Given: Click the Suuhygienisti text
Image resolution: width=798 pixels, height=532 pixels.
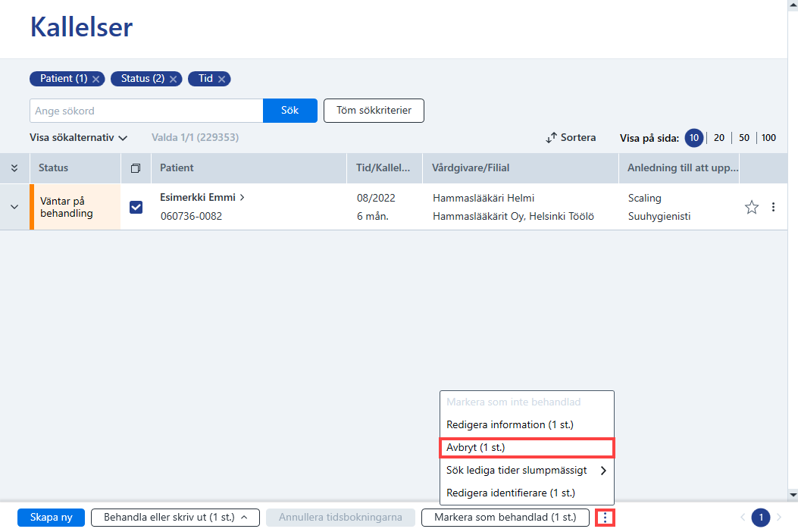Looking at the screenshot, I should (659, 217).
